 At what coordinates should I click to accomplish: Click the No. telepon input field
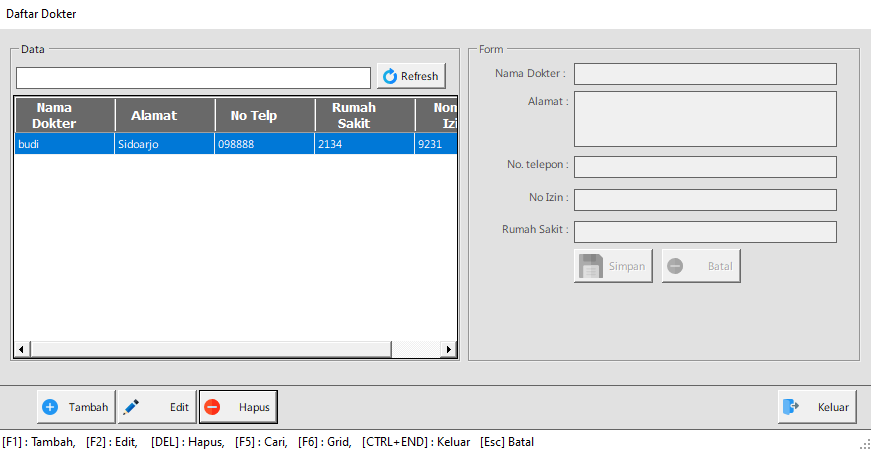705,167
